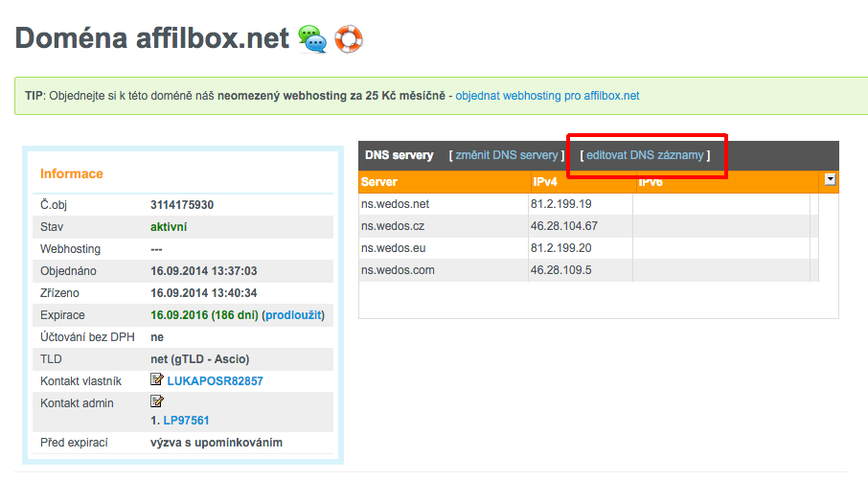Click IP address 46.28.104.67

pyautogui.click(x=564, y=226)
